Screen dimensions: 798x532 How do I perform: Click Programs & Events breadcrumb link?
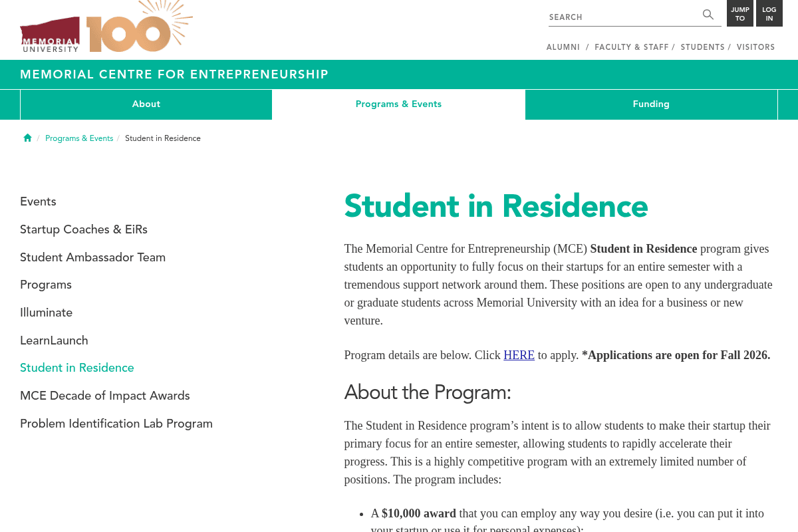pyautogui.click(x=79, y=138)
